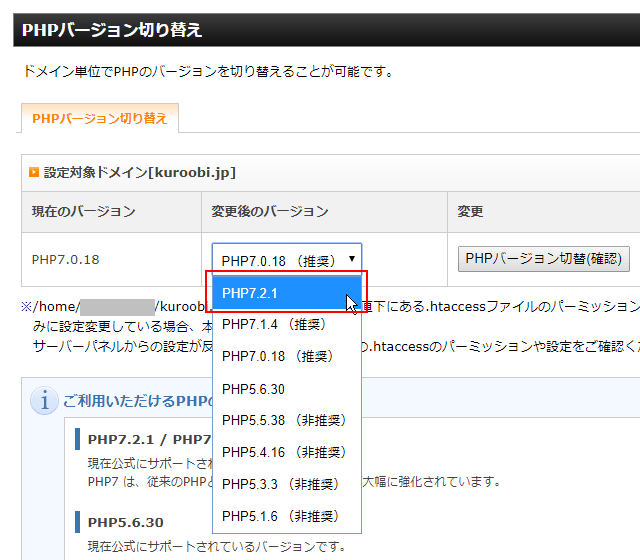Open the PHPバージョン切り替え tab
Image resolution: width=640 pixels, height=560 pixels.
pyautogui.click(x=100, y=118)
